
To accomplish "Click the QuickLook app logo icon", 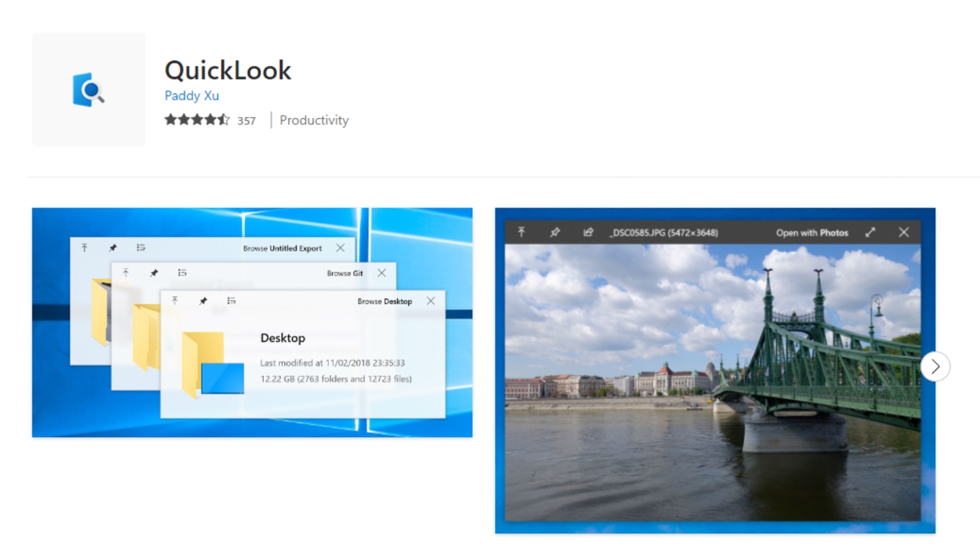I will coord(89,90).
